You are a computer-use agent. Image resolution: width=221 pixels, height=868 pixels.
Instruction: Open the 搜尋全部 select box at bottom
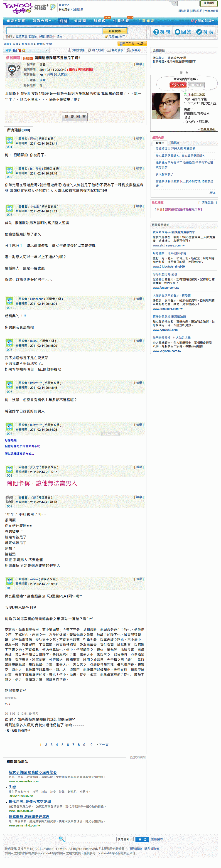click(x=125, y=839)
